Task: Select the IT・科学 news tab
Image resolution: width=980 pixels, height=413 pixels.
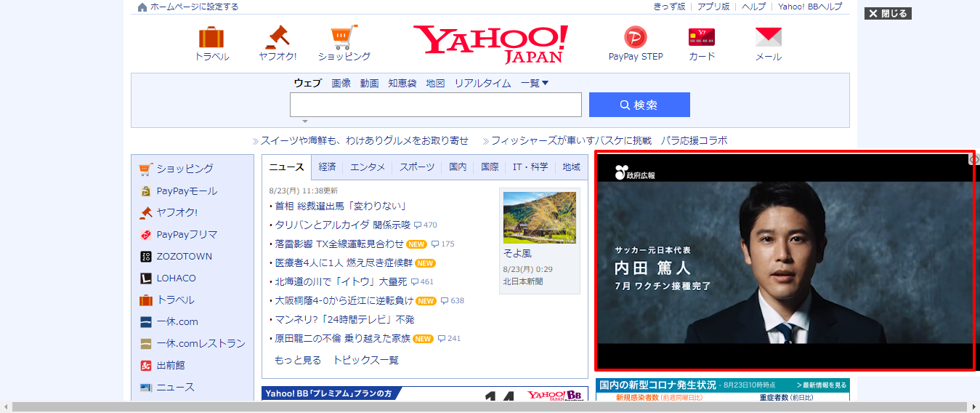Action: [x=530, y=167]
